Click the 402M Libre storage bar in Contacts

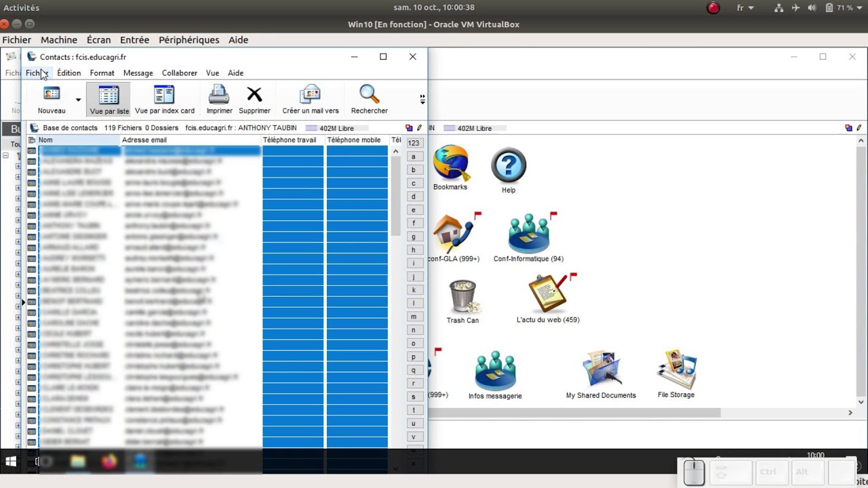tap(336, 128)
